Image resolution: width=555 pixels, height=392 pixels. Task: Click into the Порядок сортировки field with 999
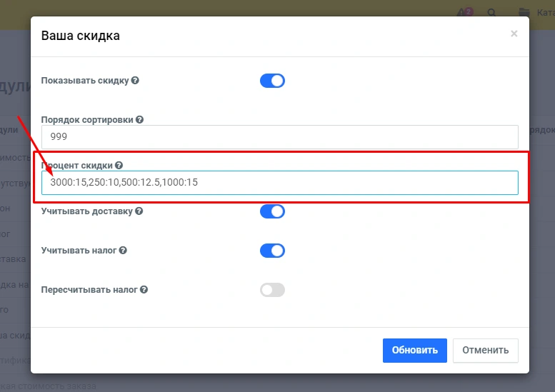279,136
